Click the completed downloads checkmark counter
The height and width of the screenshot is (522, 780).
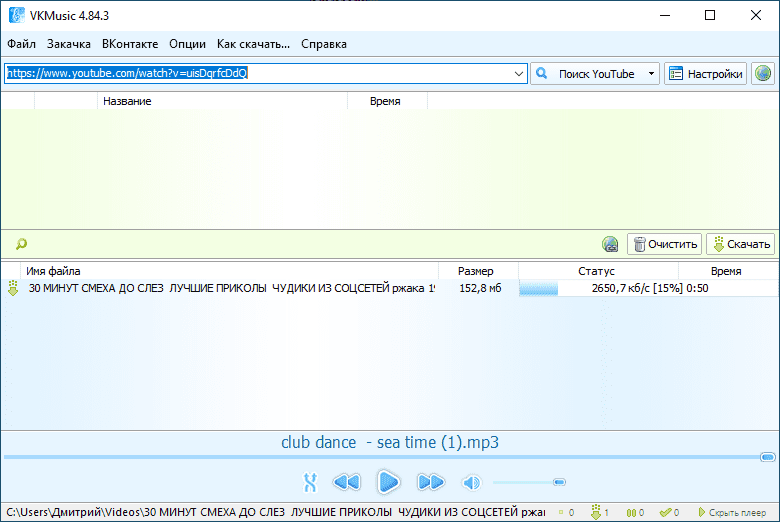pos(669,512)
